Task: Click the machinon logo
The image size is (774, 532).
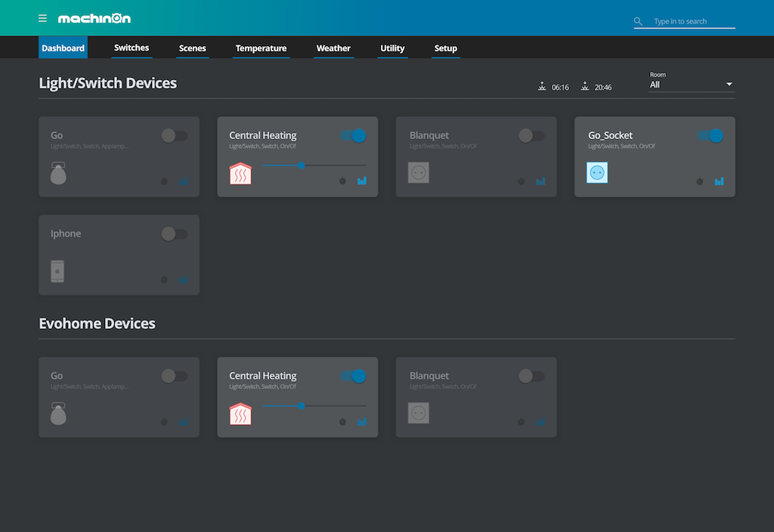Action: point(94,18)
